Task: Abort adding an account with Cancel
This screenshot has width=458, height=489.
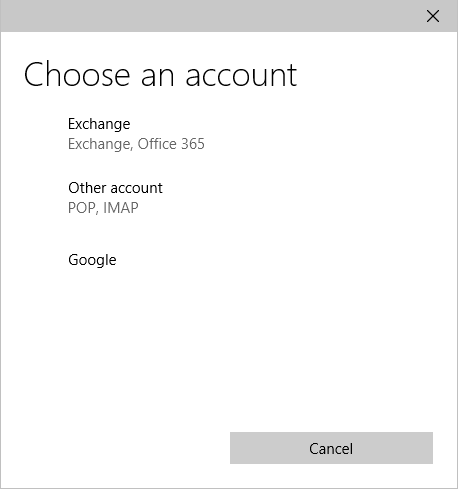Action: (x=331, y=448)
